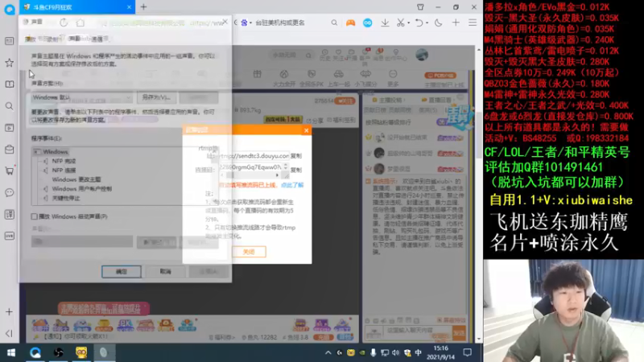This screenshot has width=644, height=362.
Task: Click the scissors screenshot tool
Action: coord(400,23)
